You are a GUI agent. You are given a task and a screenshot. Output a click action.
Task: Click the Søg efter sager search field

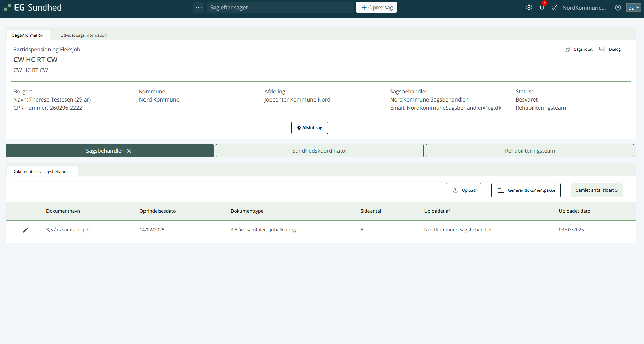280,7
